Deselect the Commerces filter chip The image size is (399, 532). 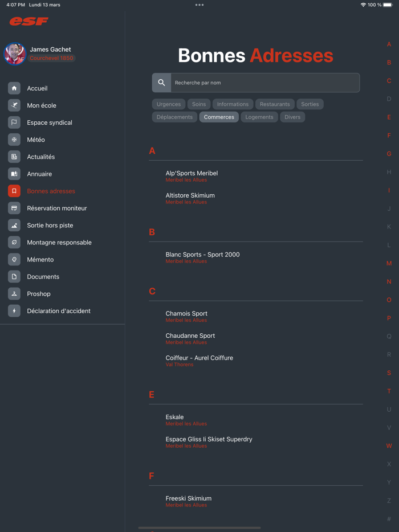point(219,117)
